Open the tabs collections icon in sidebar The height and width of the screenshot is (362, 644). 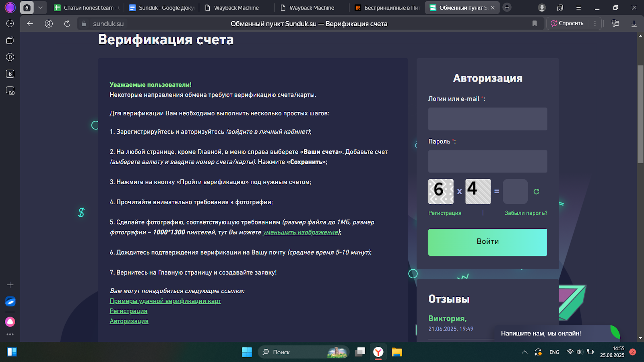[10, 40]
